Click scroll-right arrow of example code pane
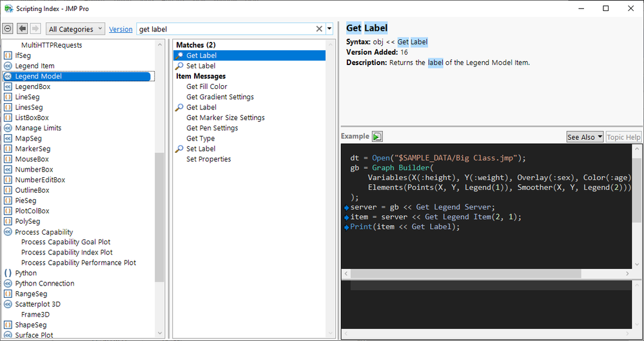 [x=627, y=273]
